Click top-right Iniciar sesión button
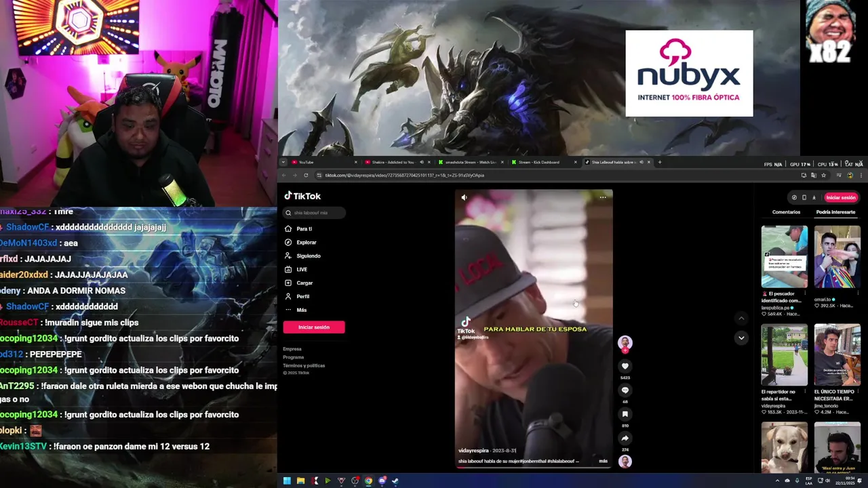This screenshot has height=488, width=868. 841,197
